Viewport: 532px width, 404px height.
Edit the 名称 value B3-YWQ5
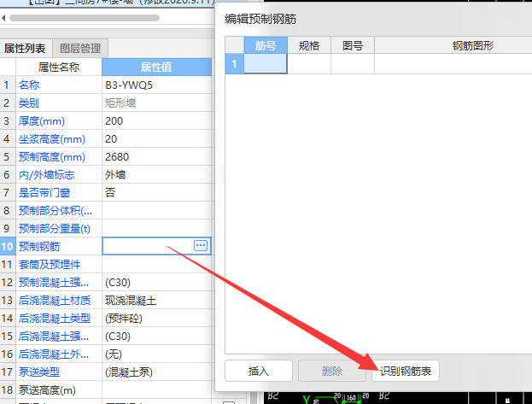coord(155,85)
